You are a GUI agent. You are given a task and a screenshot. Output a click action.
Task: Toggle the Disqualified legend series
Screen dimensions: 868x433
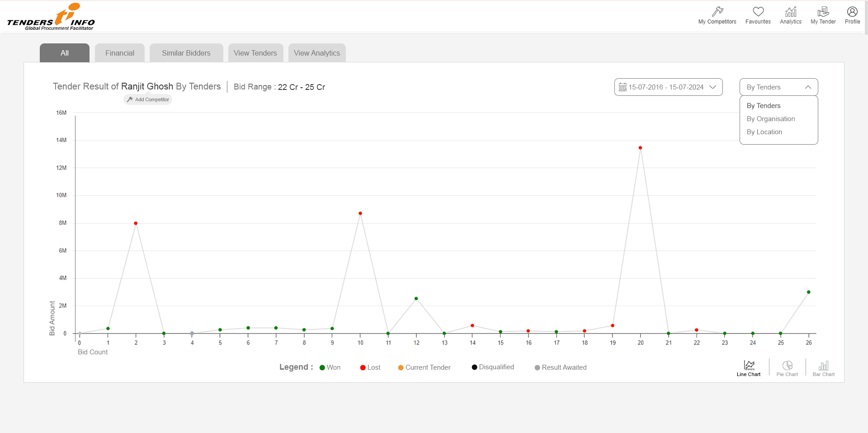(493, 367)
